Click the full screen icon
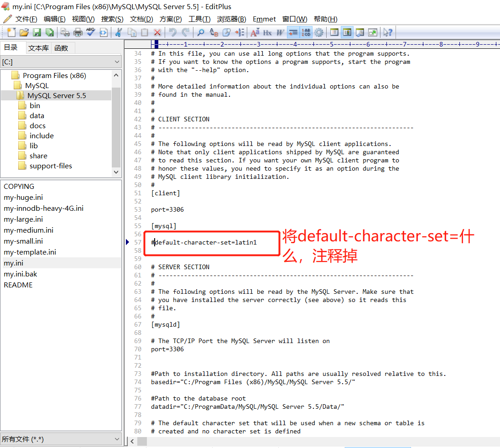Screen dimensions: 500x448 point(372,32)
